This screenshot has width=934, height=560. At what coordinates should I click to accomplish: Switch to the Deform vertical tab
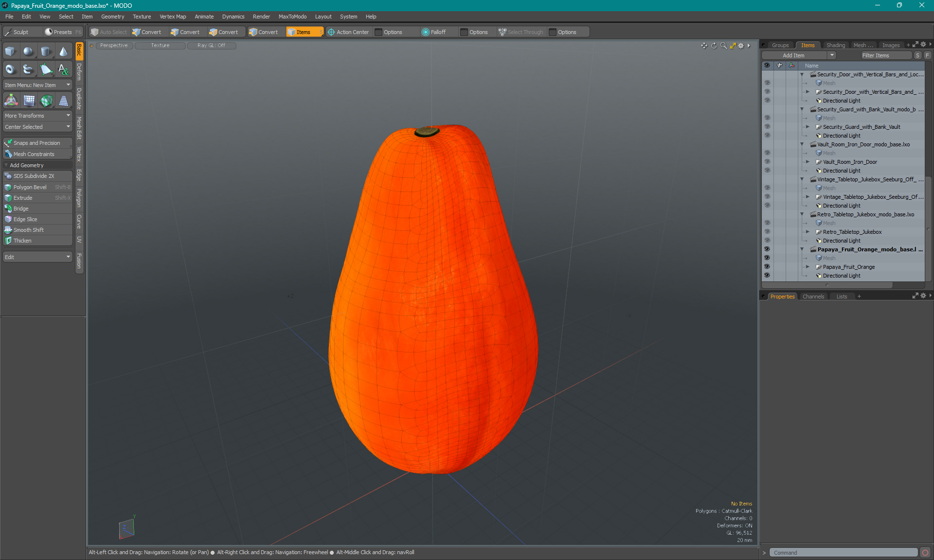point(79,72)
